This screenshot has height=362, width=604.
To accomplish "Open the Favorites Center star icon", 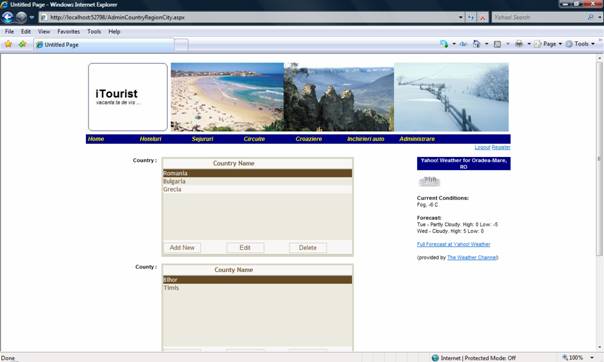I will coord(8,44).
